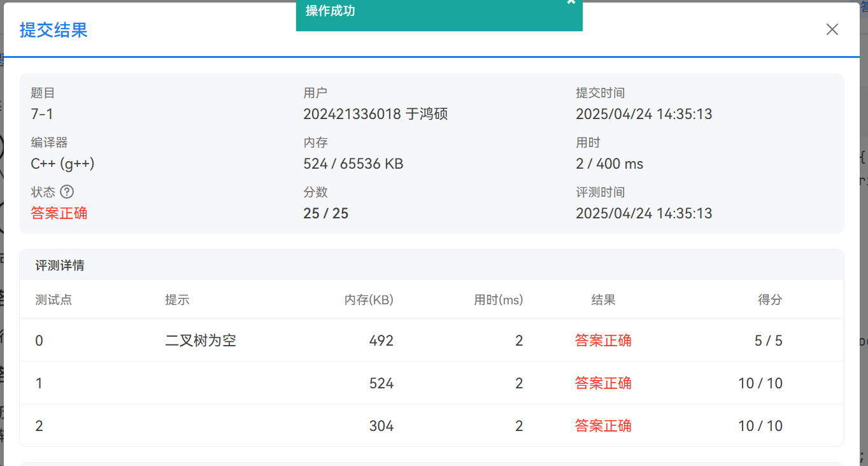Close the 提交结果 dialog with X
The width and height of the screenshot is (868, 466).
(x=832, y=30)
